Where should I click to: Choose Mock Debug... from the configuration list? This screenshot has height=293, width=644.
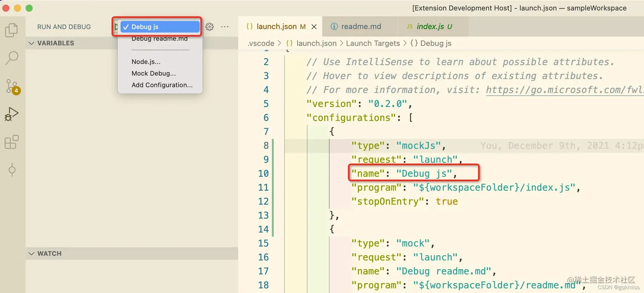click(154, 73)
